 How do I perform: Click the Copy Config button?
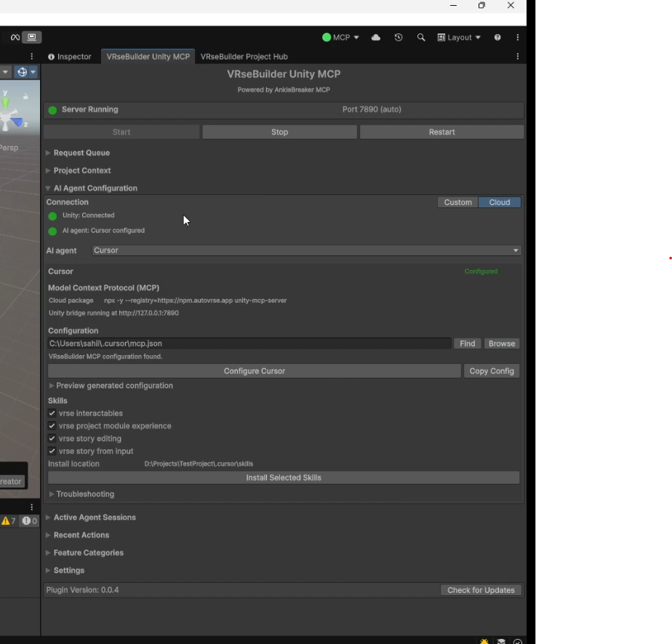492,371
